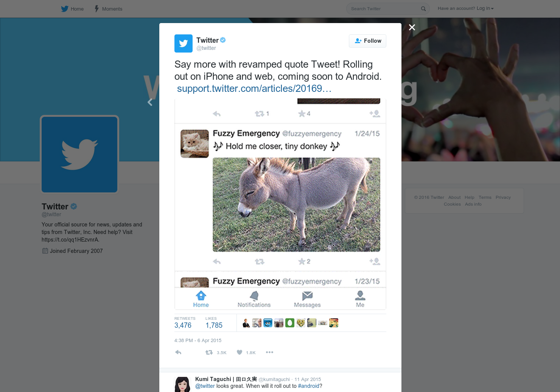Click the @twitter handle in profile sidebar
560x392 pixels.
[51, 214]
